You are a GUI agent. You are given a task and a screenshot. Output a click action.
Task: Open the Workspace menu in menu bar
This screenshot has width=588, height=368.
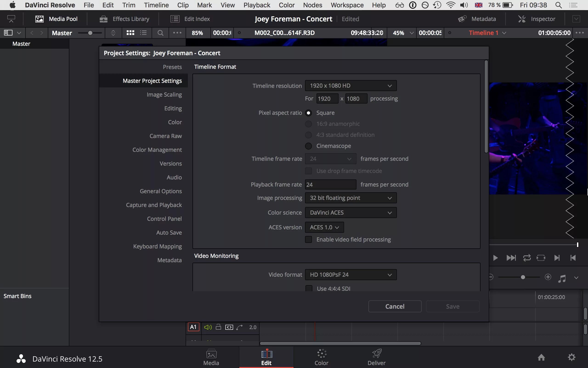coord(347,5)
